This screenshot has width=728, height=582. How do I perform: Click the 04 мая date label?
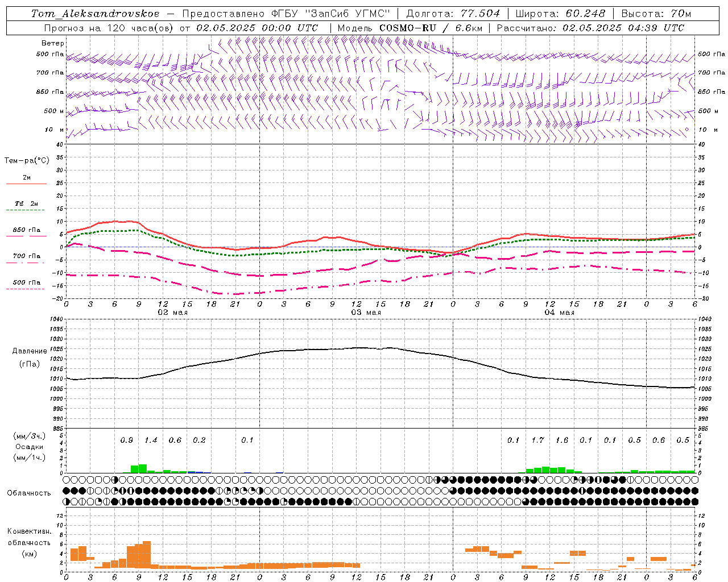[559, 313]
